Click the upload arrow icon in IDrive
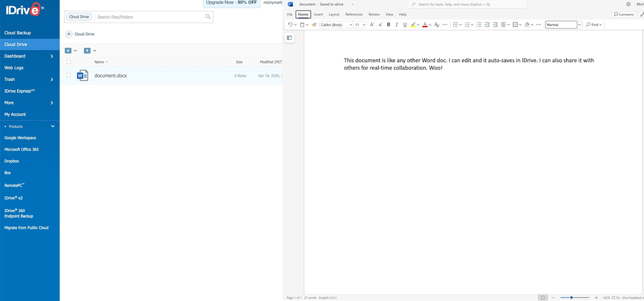The width and height of the screenshot is (644, 301). click(87, 51)
